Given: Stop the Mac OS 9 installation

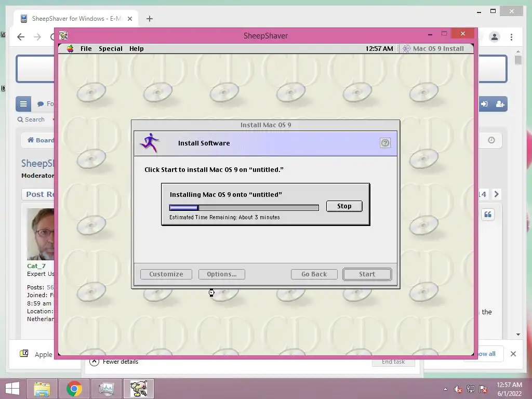Looking at the screenshot, I should [x=344, y=206].
